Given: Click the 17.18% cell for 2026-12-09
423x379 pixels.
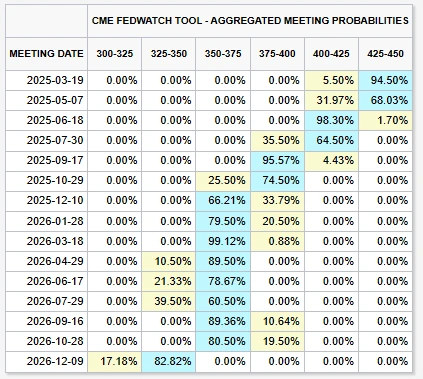Looking at the screenshot, I should (x=115, y=361).
